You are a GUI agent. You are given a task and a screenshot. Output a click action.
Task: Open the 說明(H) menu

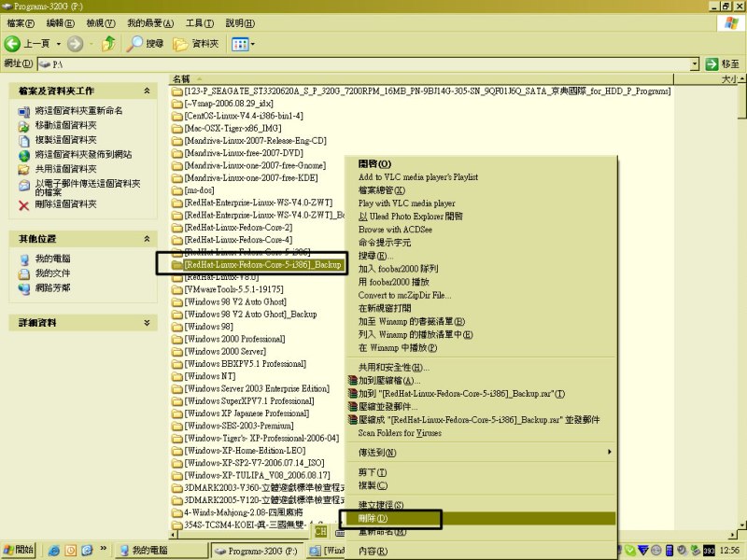pos(240,22)
